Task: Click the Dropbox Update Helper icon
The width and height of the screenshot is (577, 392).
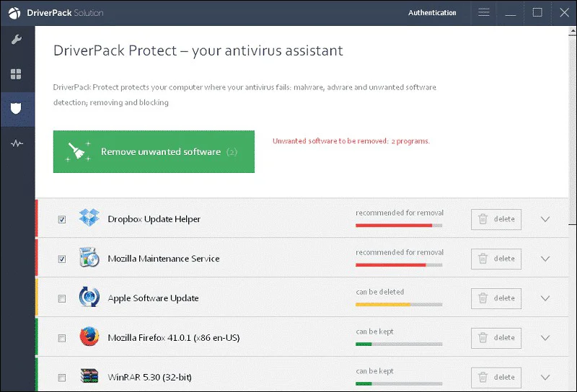Action: (89, 218)
